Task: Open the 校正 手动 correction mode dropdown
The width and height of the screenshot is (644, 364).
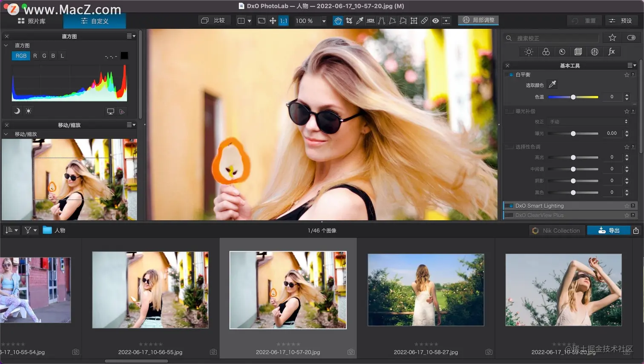Action: [x=588, y=122]
